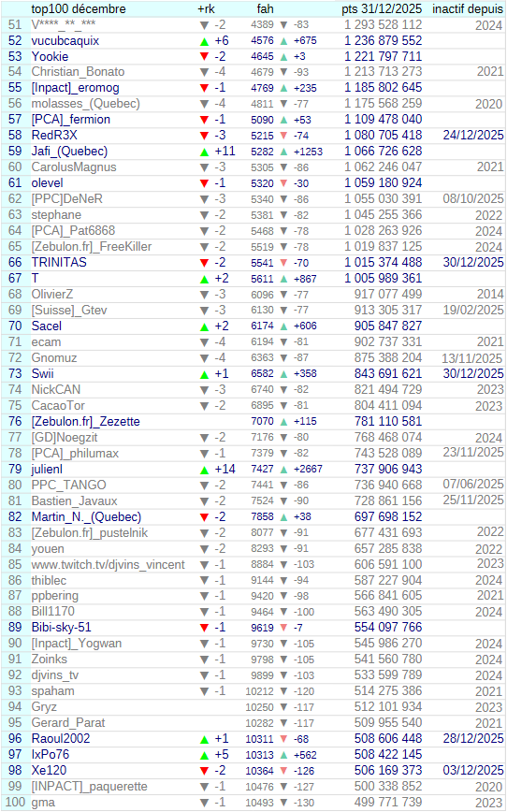Screen dimensions: 507x812
Task: Click the fah up arrow next to +675
Action: (283, 40)
